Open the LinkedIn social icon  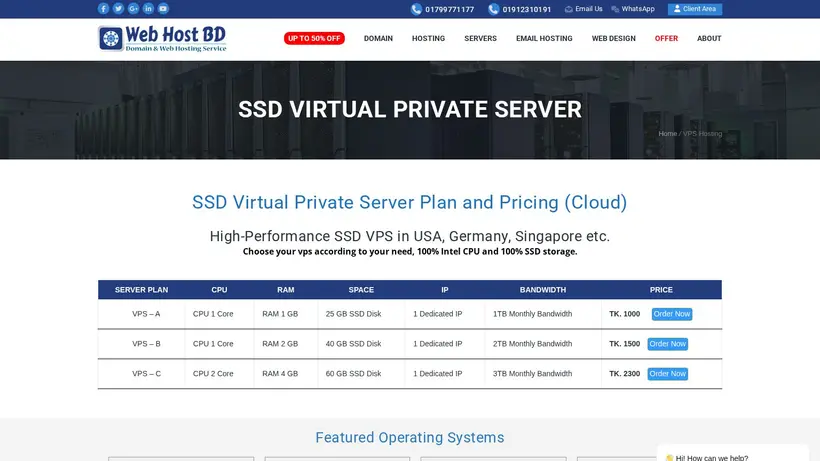point(149,8)
